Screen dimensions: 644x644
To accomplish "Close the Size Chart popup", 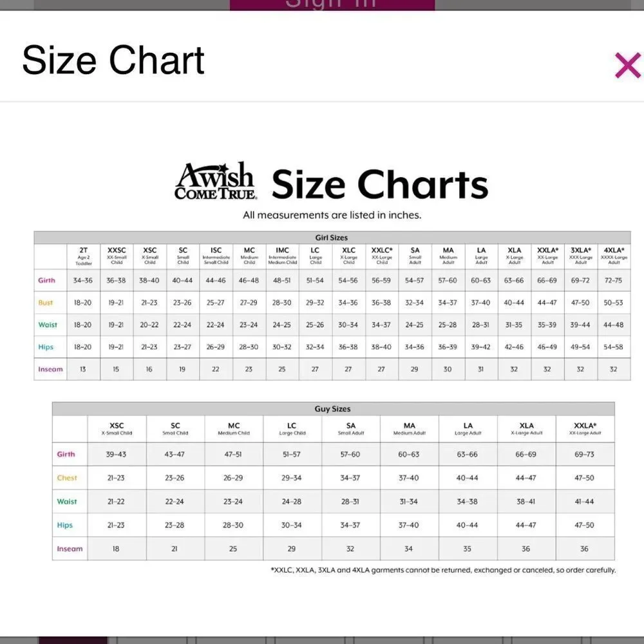I will (627, 65).
